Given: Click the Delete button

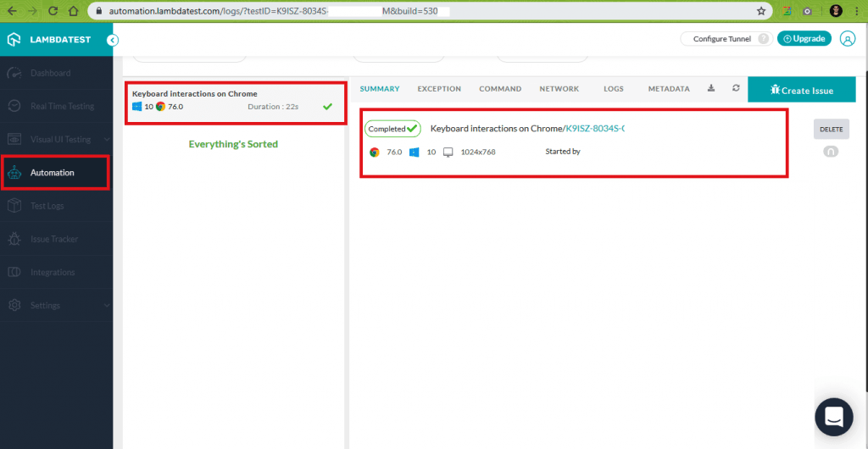Looking at the screenshot, I should [x=831, y=129].
